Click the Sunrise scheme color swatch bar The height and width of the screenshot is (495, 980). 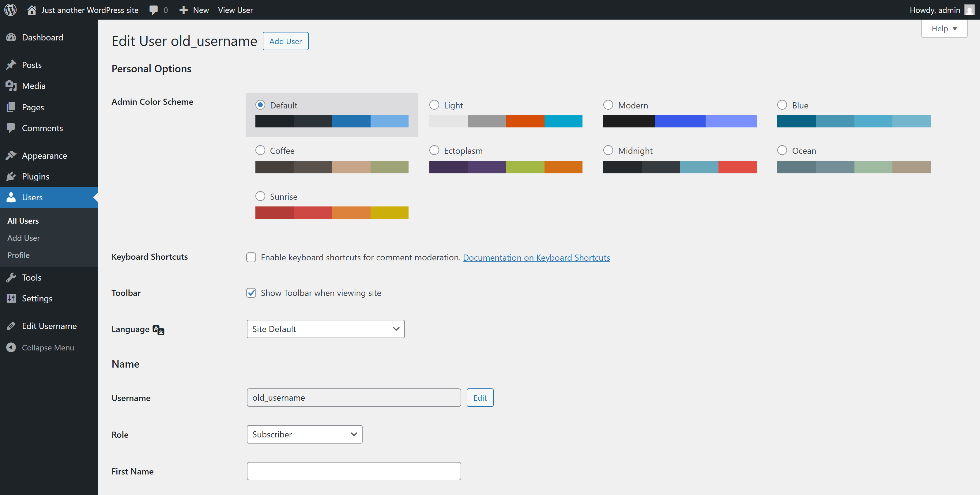332,213
